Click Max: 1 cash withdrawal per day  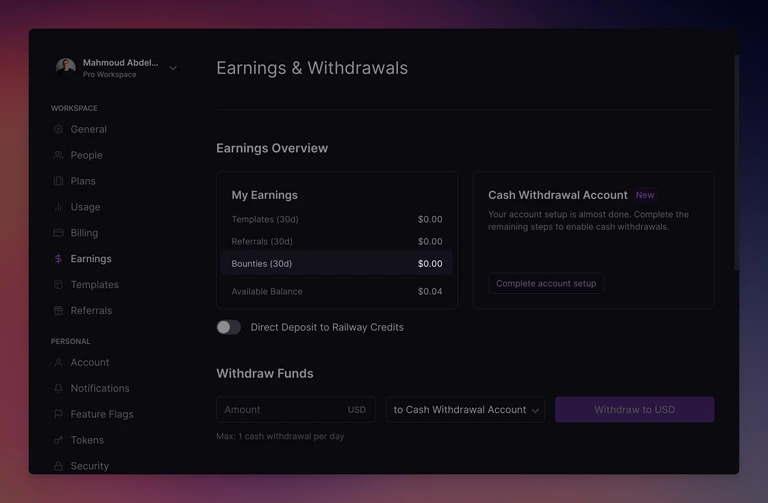point(280,436)
